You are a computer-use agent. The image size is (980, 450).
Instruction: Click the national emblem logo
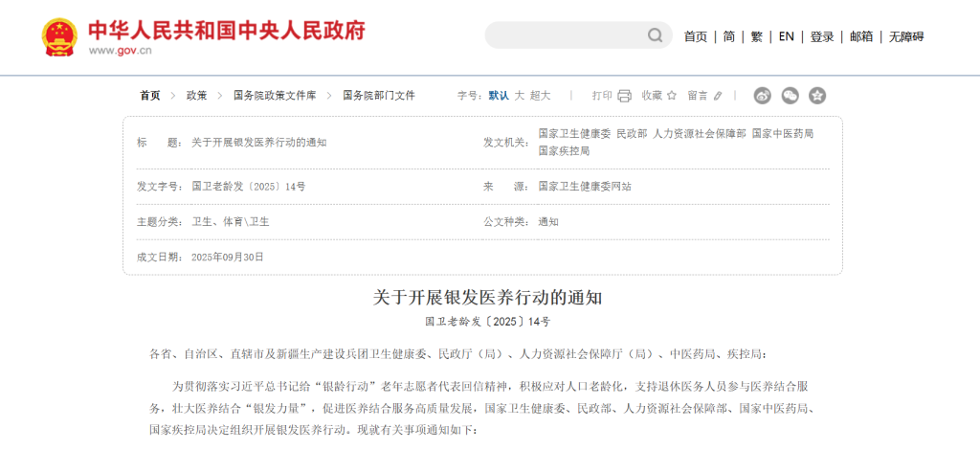pos(59,36)
